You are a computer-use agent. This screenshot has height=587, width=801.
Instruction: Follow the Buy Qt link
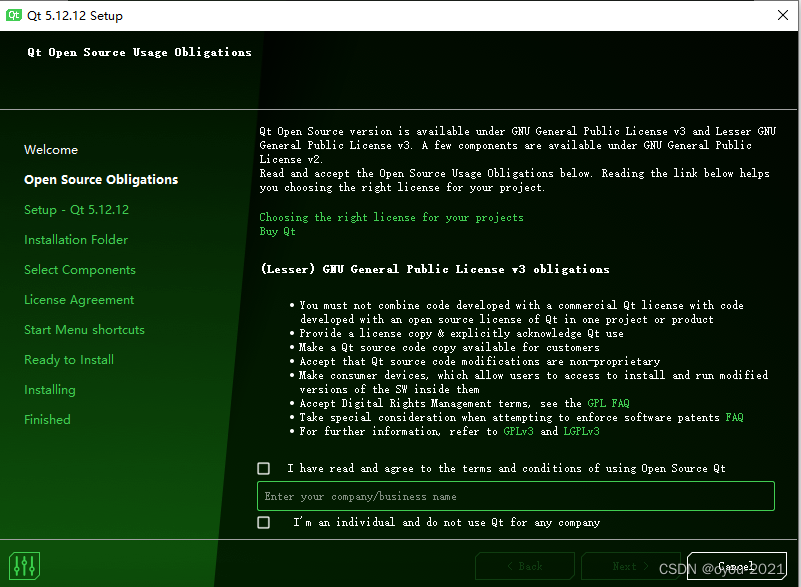click(277, 231)
